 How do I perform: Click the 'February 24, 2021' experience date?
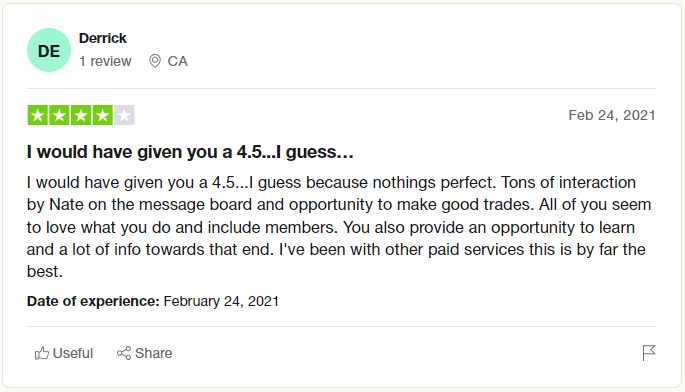(221, 301)
